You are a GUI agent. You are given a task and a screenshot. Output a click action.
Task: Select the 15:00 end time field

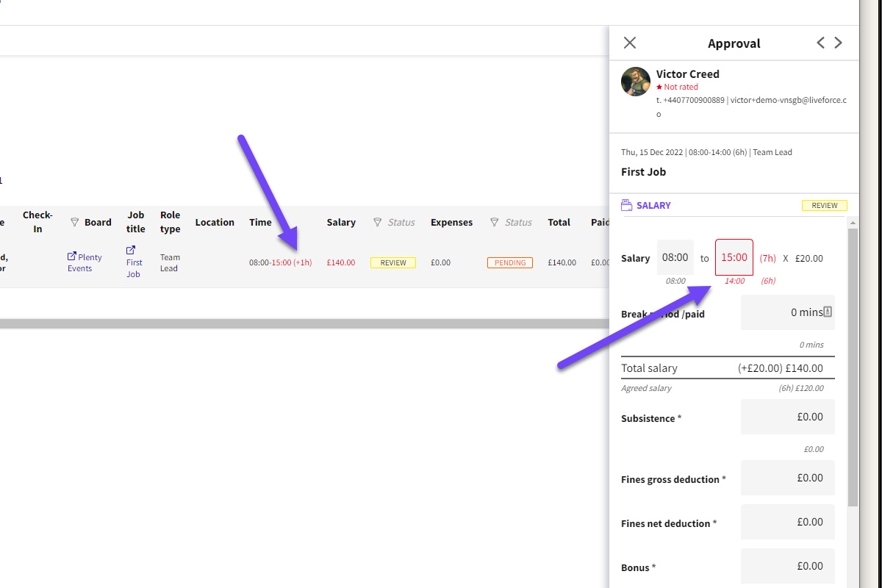(734, 257)
